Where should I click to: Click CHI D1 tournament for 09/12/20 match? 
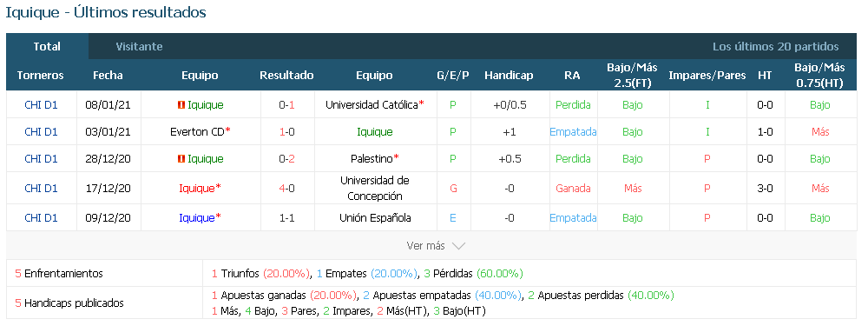click(x=41, y=218)
